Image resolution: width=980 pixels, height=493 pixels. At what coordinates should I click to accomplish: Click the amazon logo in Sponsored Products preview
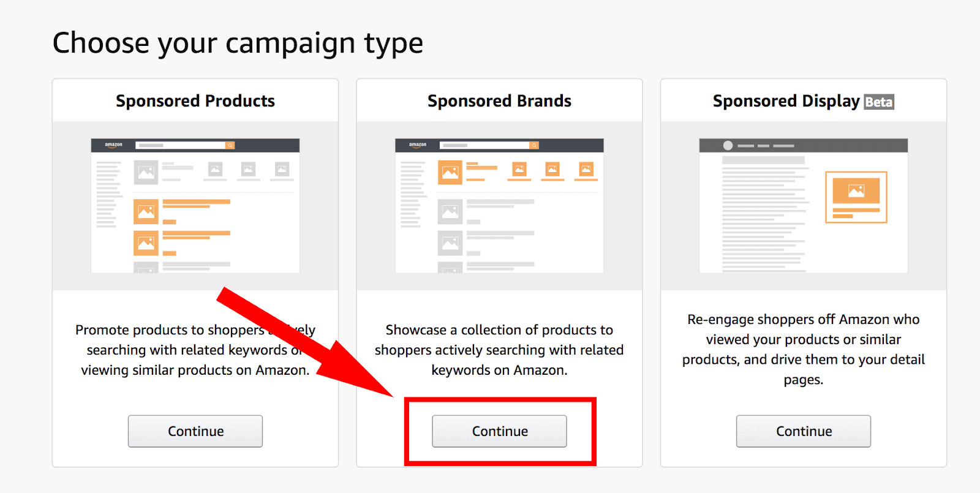[x=113, y=145]
